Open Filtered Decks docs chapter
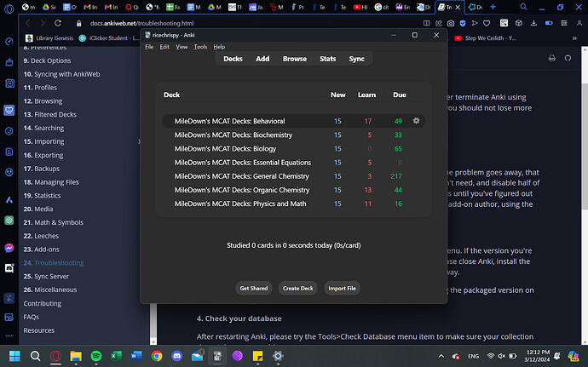The width and height of the screenshot is (588, 367). click(x=50, y=114)
